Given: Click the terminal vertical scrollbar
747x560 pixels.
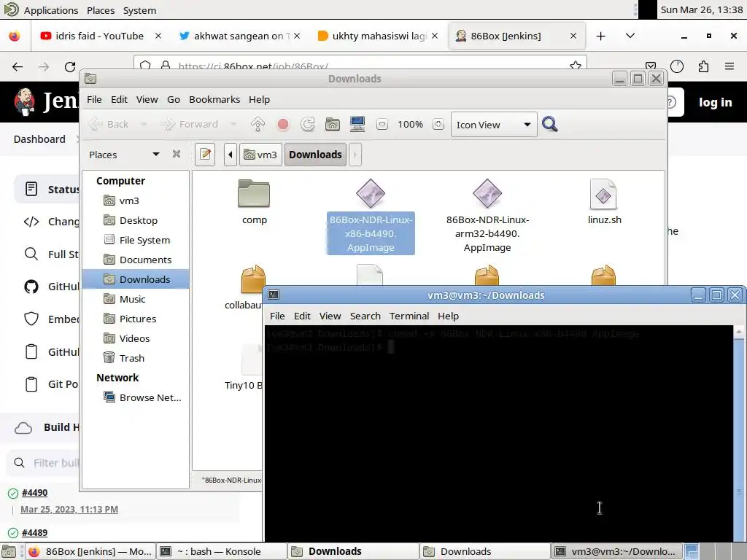Looking at the screenshot, I should tap(739, 433).
